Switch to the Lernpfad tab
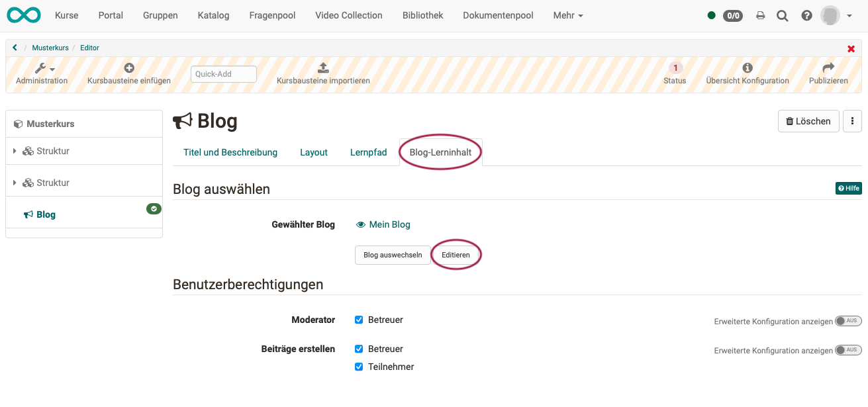 [x=369, y=152]
